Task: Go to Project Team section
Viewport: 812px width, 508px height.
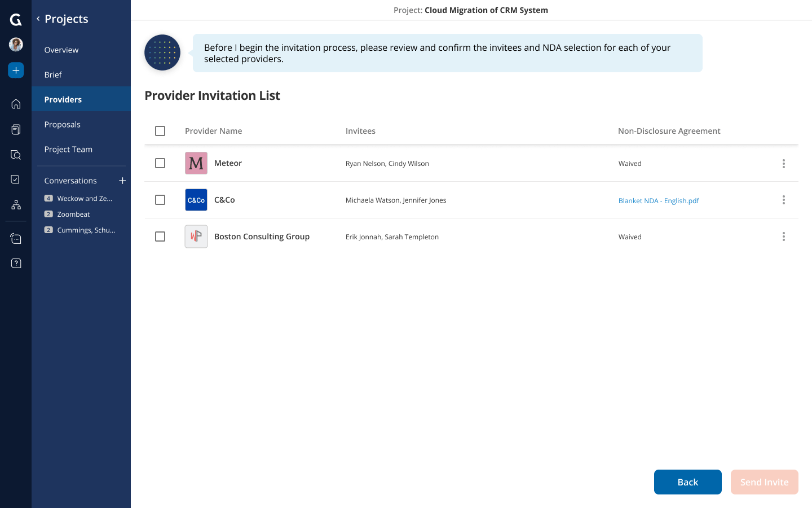Action: point(68,149)
